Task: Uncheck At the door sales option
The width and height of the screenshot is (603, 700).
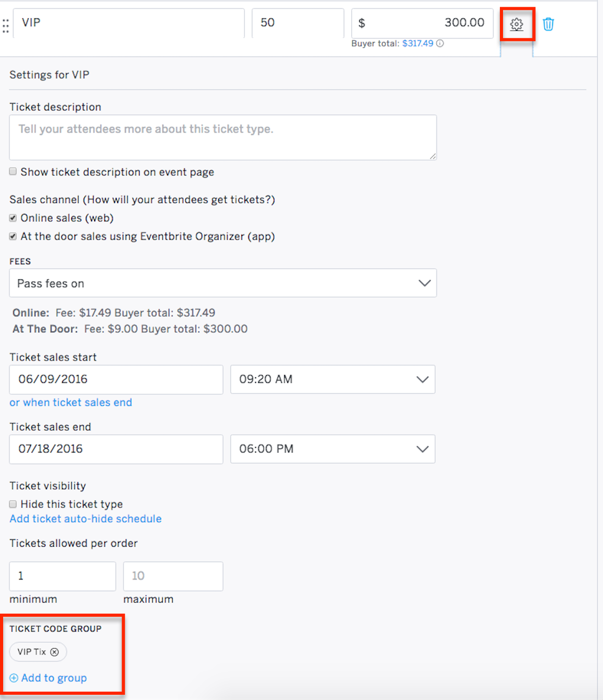Action: click(x=13, y=236)
